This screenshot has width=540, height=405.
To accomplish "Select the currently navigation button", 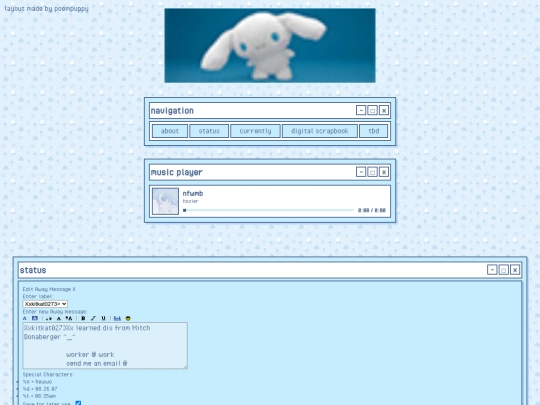I will pyautogui.click(x=255, y=131).
